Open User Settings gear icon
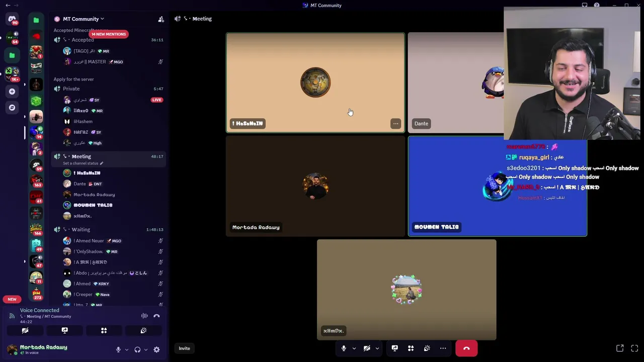644x362 pixels. click(156, 349)
